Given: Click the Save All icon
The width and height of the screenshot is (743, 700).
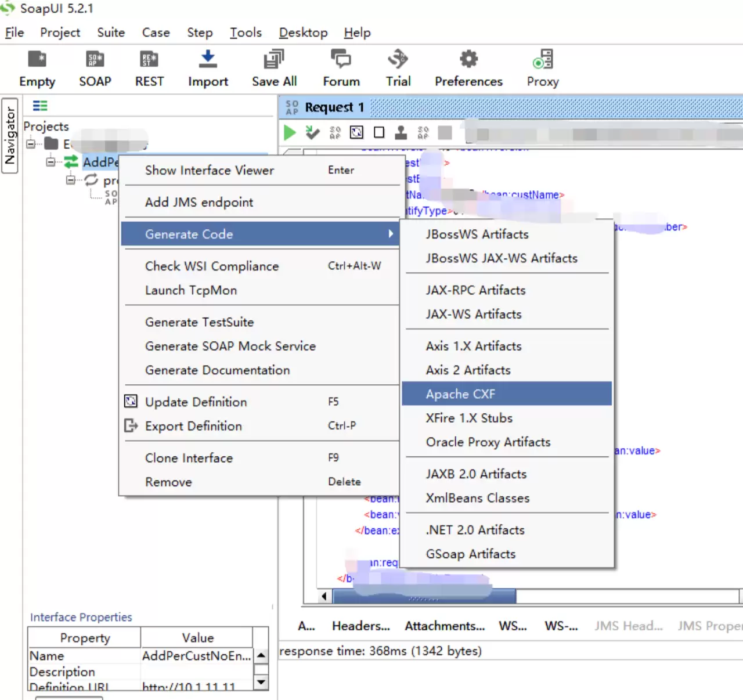Looking at the screenshot, I should (x=274, y=59).
